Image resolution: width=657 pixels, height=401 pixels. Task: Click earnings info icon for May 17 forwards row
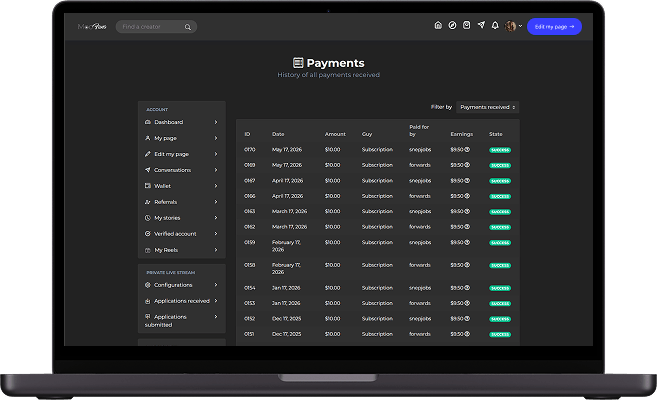tap(467, 165)
